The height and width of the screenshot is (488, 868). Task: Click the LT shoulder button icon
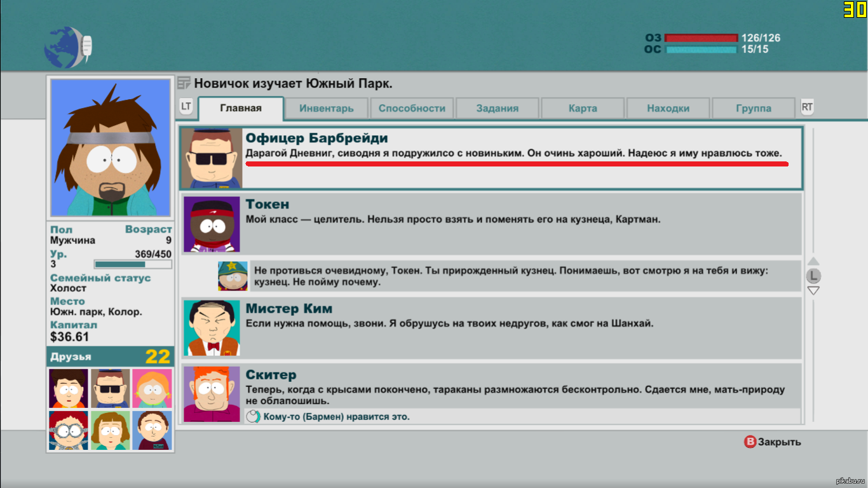(x=186, y=107)
